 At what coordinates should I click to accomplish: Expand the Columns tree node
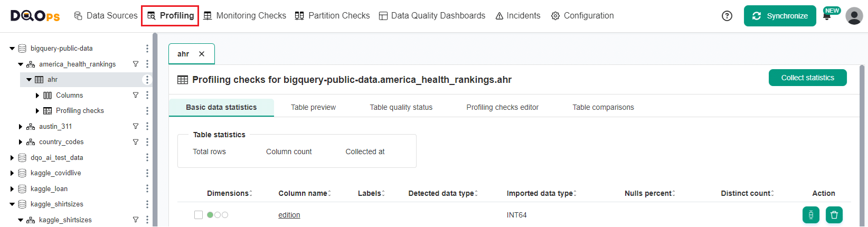coord(37,96)
